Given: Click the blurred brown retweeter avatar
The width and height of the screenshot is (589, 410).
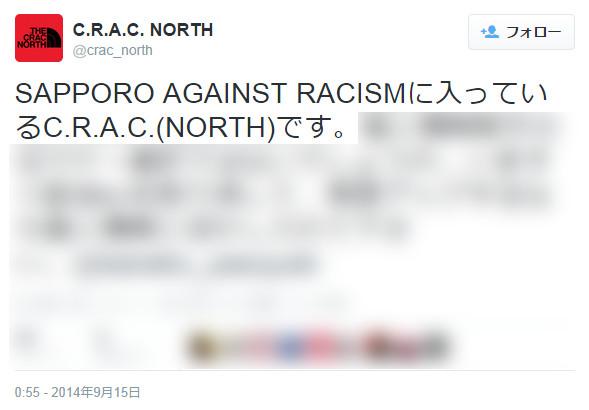Looking at the screenshot, I should (203, 345).
